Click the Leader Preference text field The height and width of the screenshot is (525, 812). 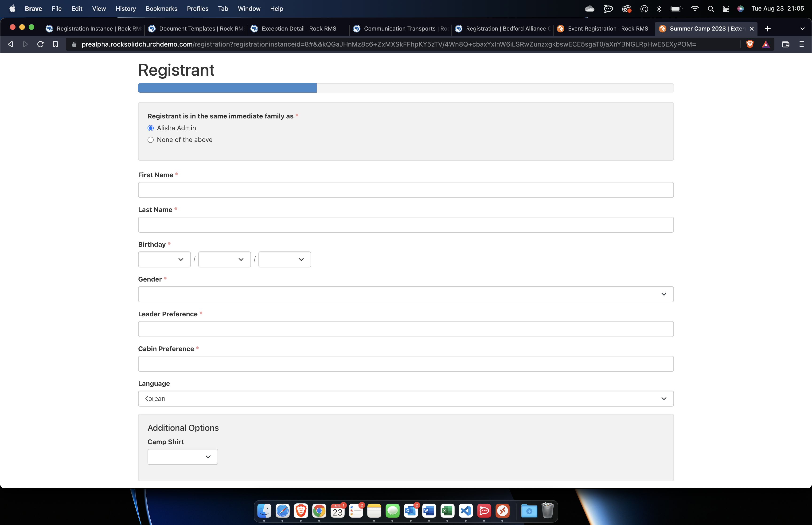click(x=406, y=329)
